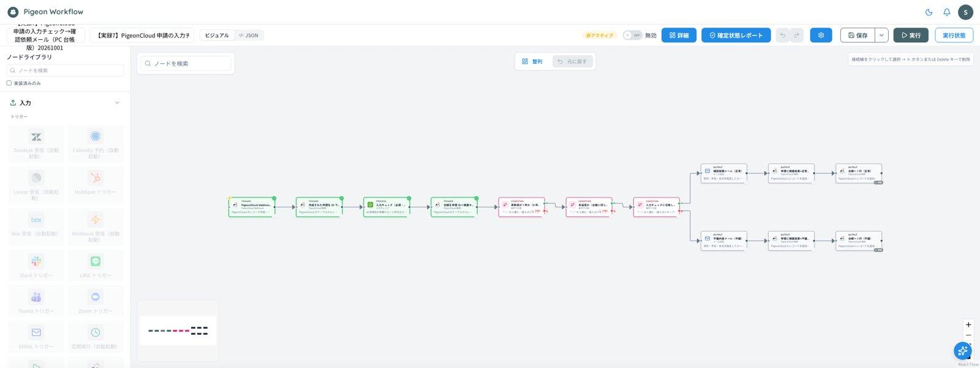The image size is (980, 368).
Task: Zoom out the canvas with minus
Action: [968, 335]
